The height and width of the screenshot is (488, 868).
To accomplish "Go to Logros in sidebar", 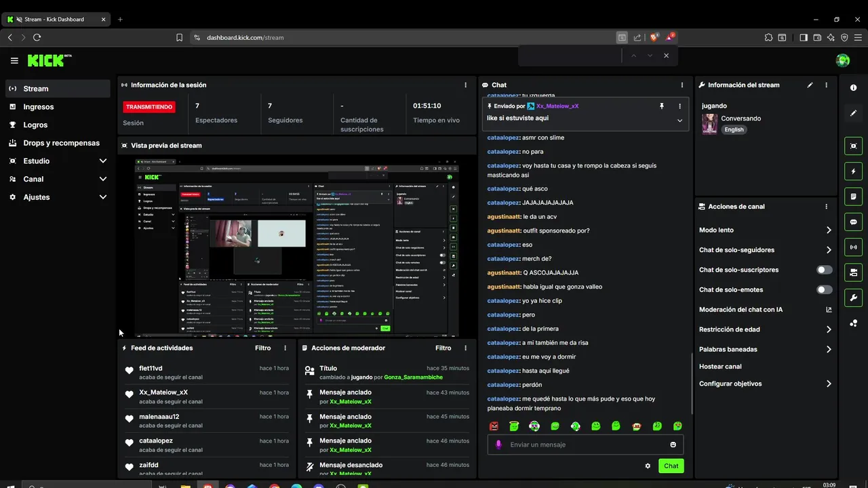I will 58,125.
